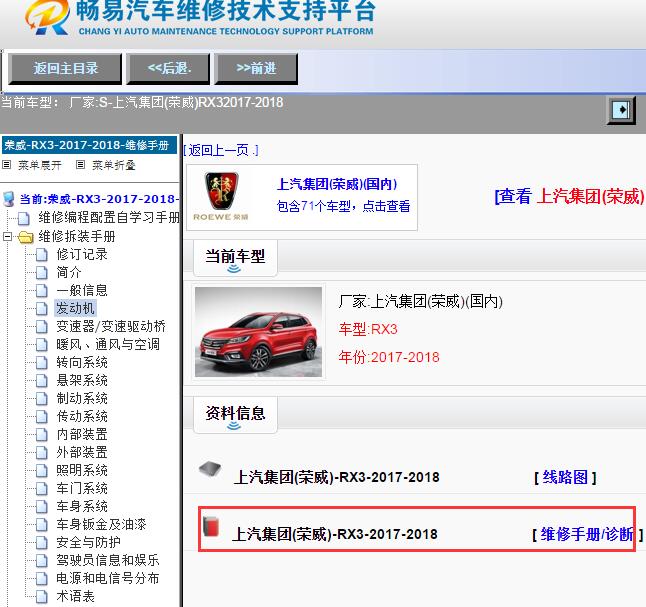Viewport: 646px width, 607px height.
Task: Click the root node computer icon
Action: pyautogui.click(x=9, y=199)
